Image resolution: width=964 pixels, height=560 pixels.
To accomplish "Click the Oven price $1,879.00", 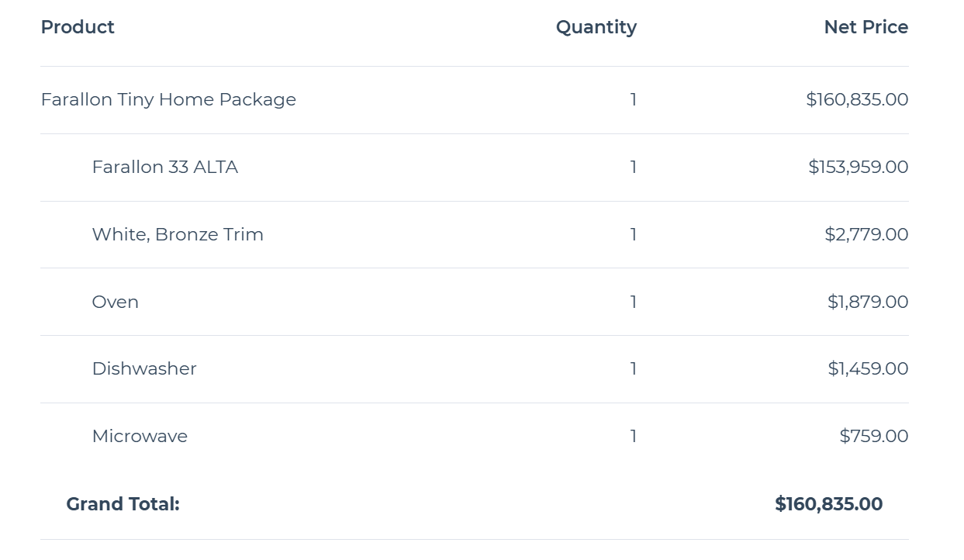I will 868,302.
